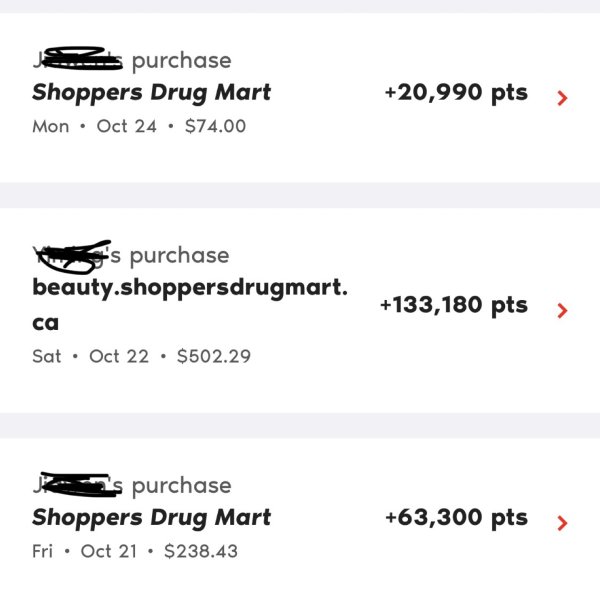Viewport: 600px width, 600px height.
Task: Select the $74.00 amount
Action: (215, 126)
